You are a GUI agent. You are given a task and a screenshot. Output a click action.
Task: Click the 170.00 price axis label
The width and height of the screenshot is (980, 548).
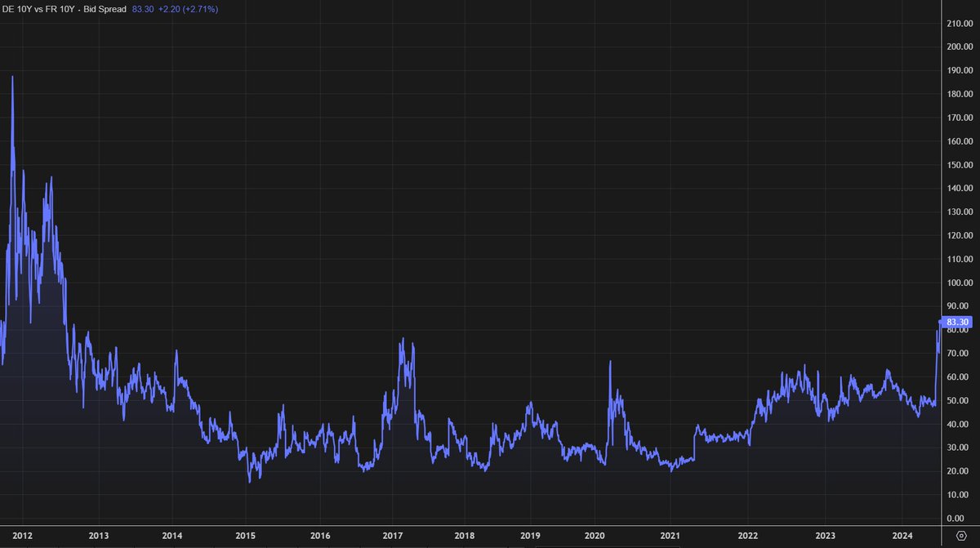click(958, 118)
